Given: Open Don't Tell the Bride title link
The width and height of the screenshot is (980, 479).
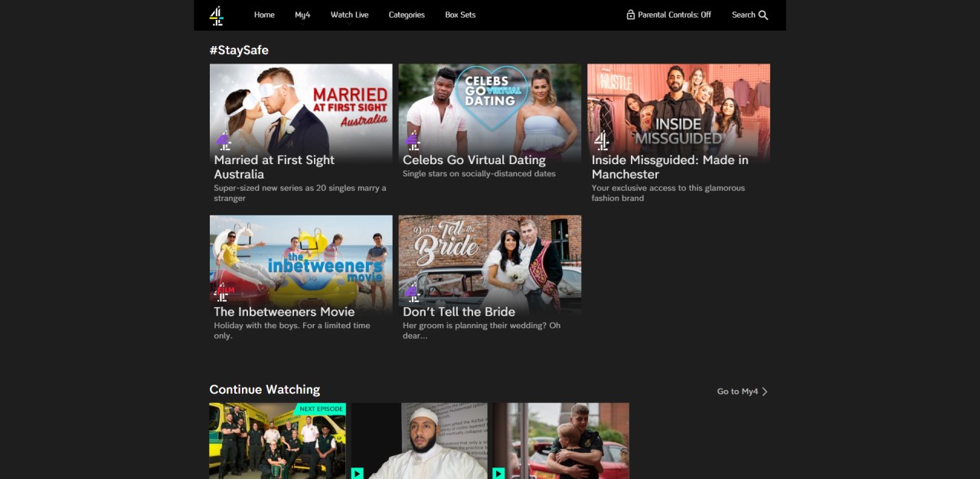Looking at the screenshot, I should point(459,312).
